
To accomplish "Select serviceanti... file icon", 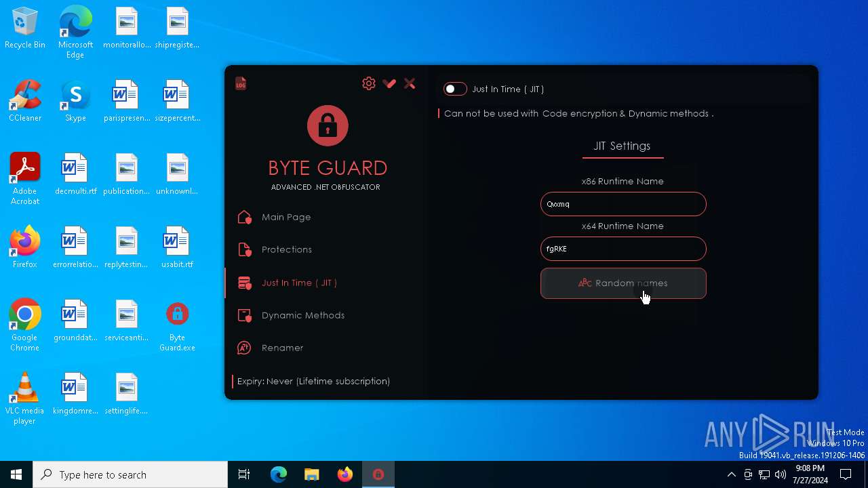I will click(127, 321).
